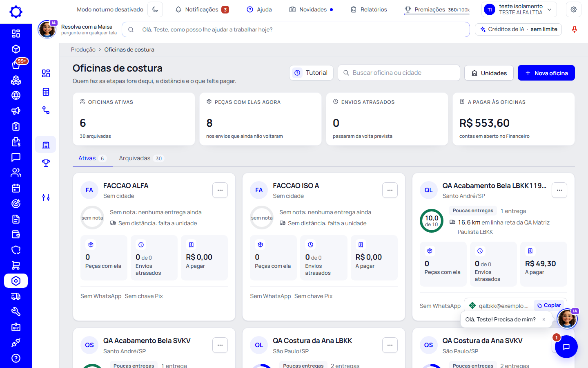Open settings gear in the top bar

(x=574, y=9)
